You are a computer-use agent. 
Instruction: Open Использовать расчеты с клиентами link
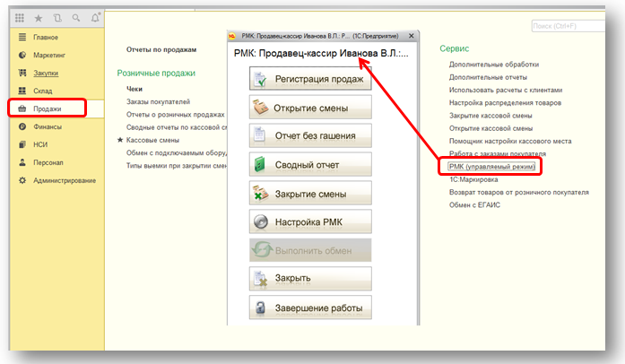506,90
